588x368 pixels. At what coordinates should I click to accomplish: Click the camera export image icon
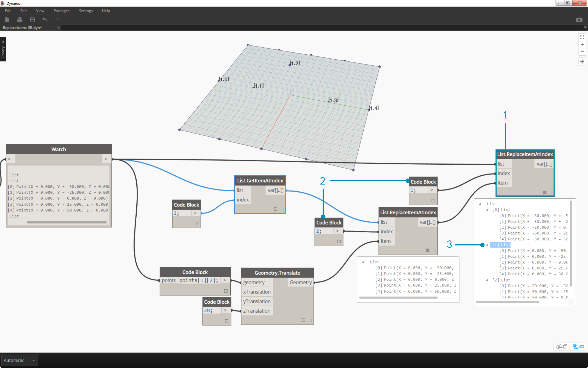coord(579,20)
